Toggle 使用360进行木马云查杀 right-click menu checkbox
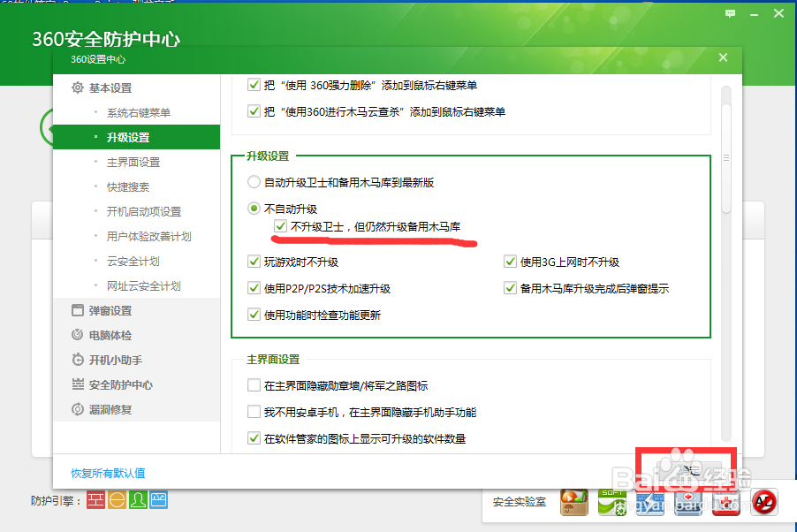 (254, 110)
